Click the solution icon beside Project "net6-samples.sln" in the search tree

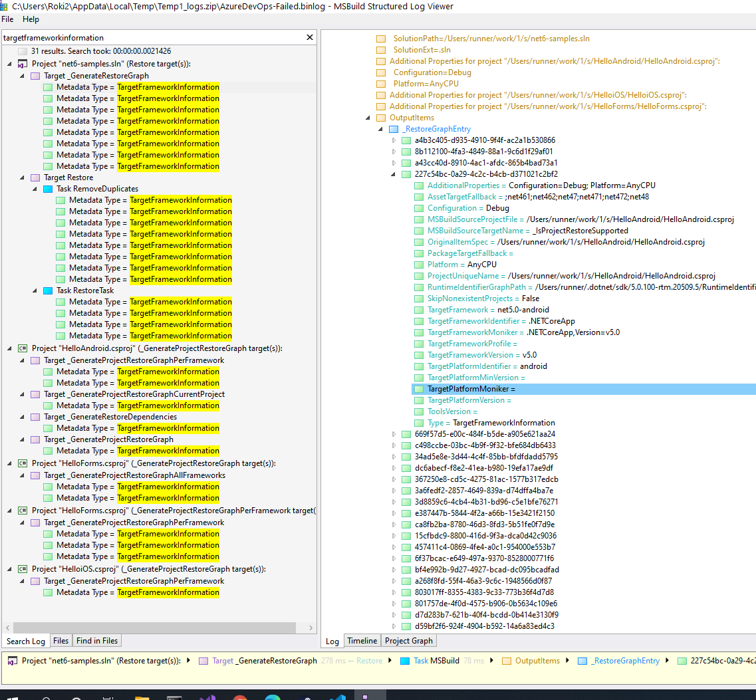22,64
